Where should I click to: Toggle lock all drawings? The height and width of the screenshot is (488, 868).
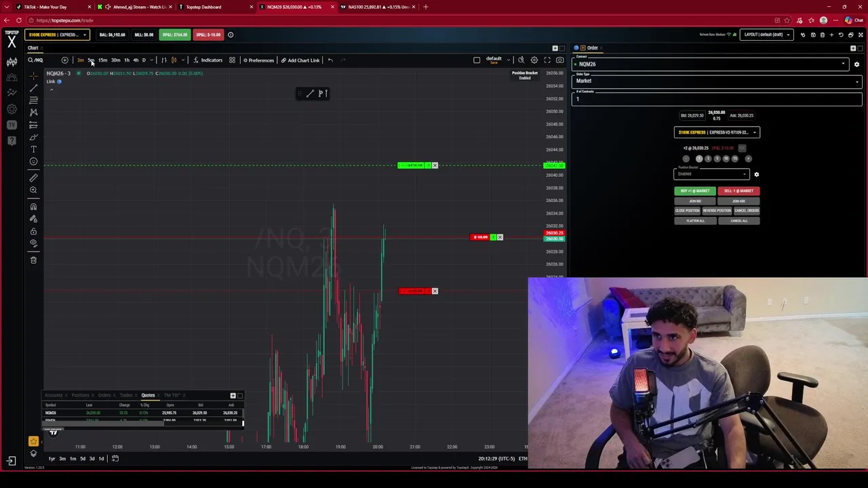tap(33, 231)
